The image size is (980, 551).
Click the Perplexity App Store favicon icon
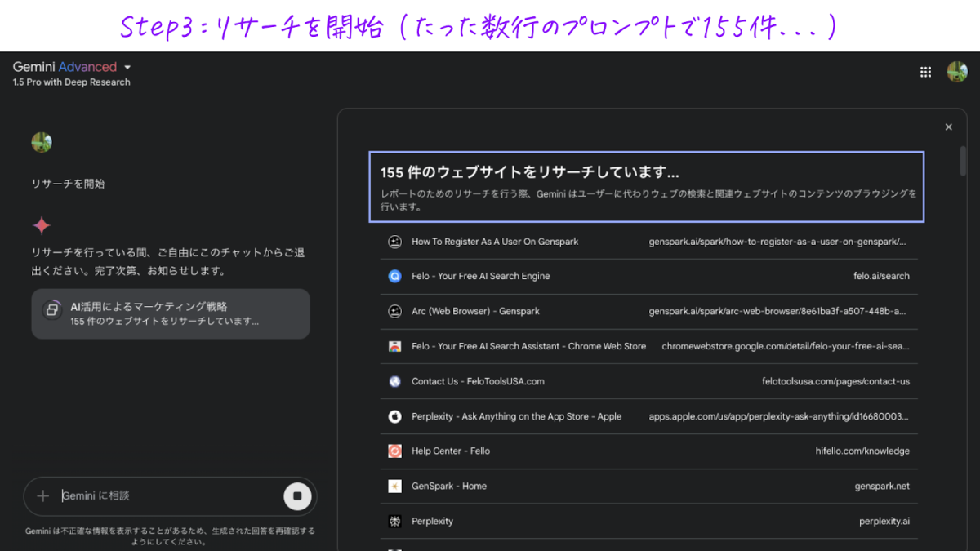395,416
